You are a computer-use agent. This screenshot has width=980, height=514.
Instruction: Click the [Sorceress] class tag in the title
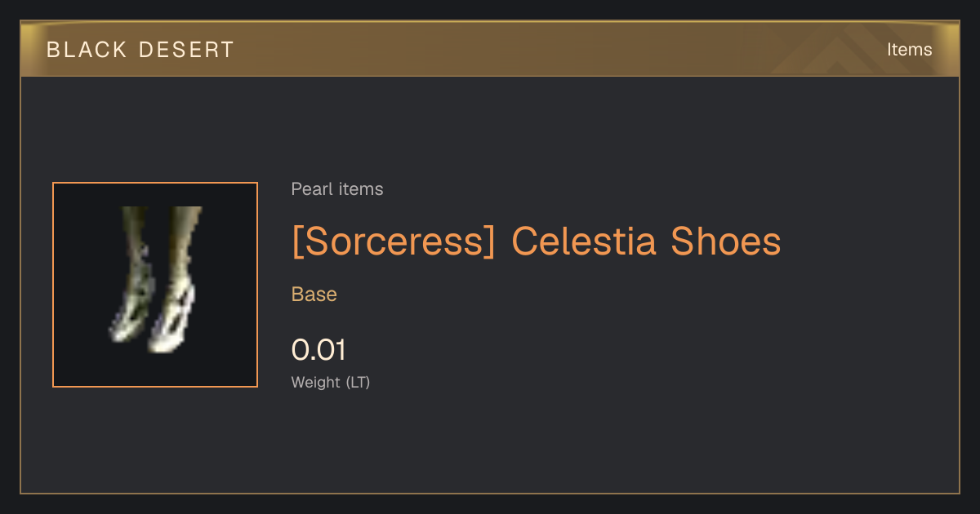[x=394, y=242]
